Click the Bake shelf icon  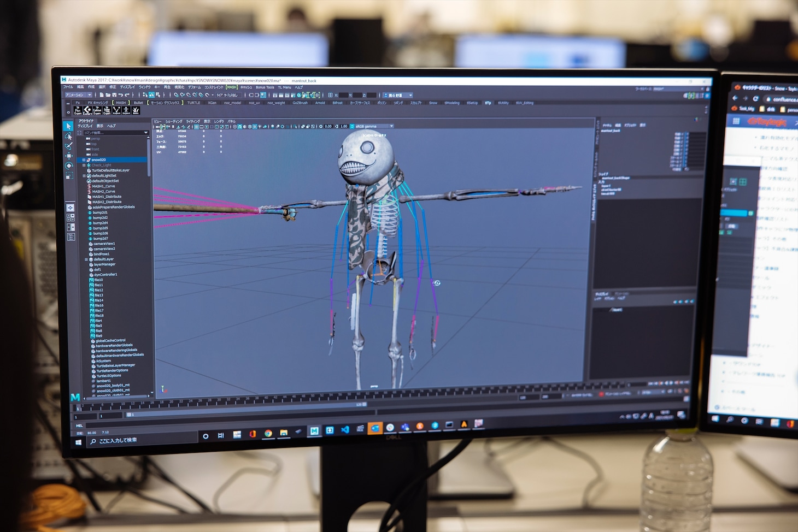pyautogui.click(x=136, y=110)
